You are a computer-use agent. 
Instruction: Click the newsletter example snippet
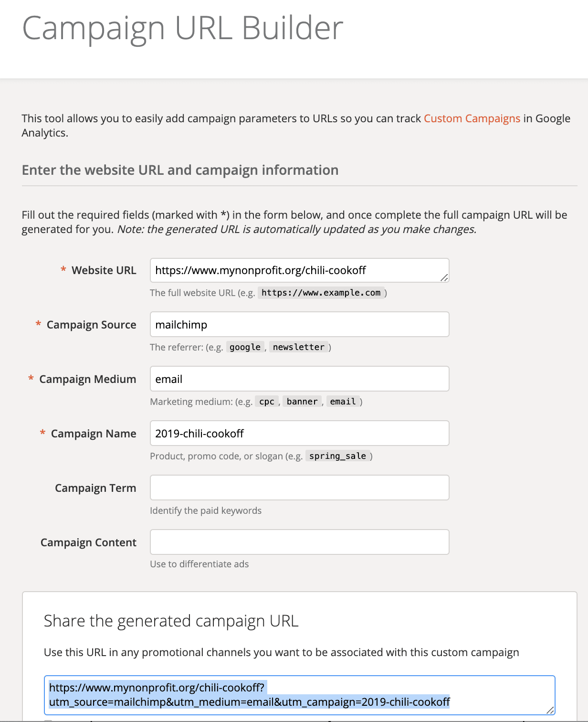(x=299, y=347)
